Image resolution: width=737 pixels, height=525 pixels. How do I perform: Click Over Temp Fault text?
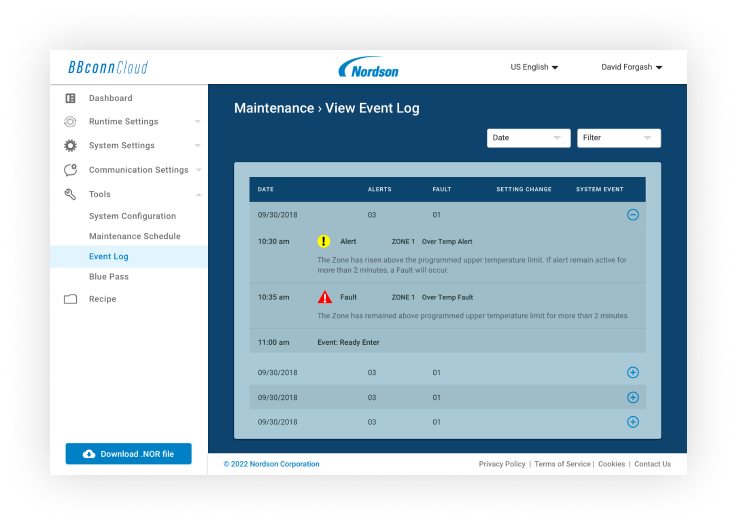(447, 298)
